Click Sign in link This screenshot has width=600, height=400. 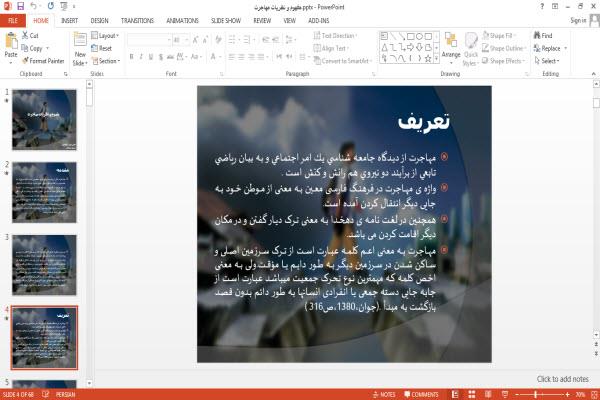(x=578, y=20)
